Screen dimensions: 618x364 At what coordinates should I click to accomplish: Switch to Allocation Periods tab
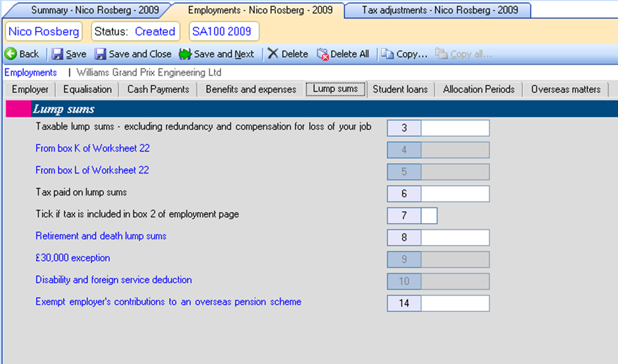click(478, 90)
